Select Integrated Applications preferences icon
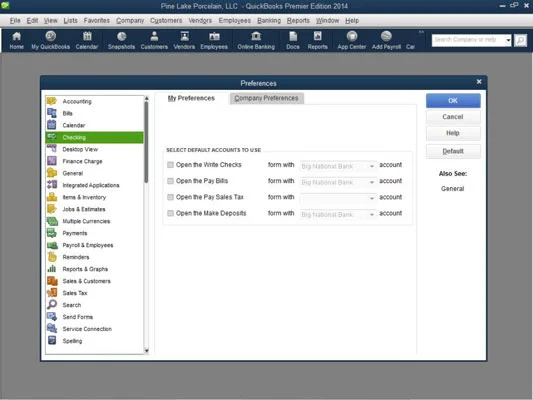Screen dimensions: 533x400 (52, 185)
